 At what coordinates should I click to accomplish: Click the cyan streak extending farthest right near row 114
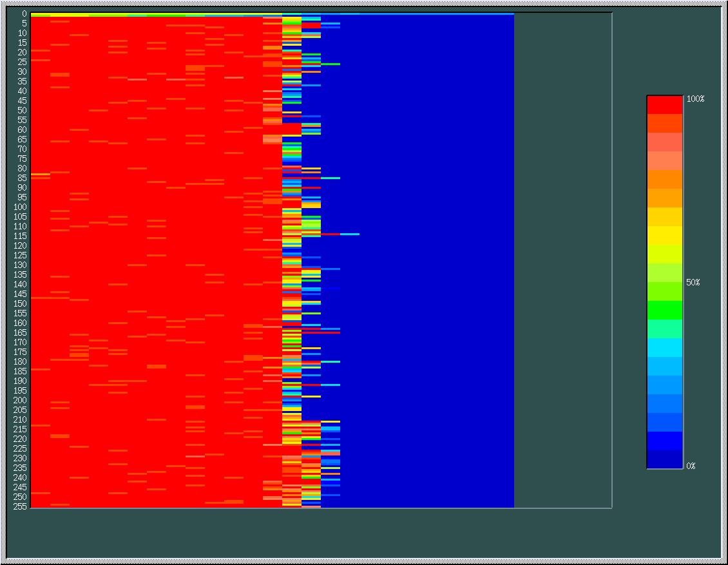coord(349,235)
